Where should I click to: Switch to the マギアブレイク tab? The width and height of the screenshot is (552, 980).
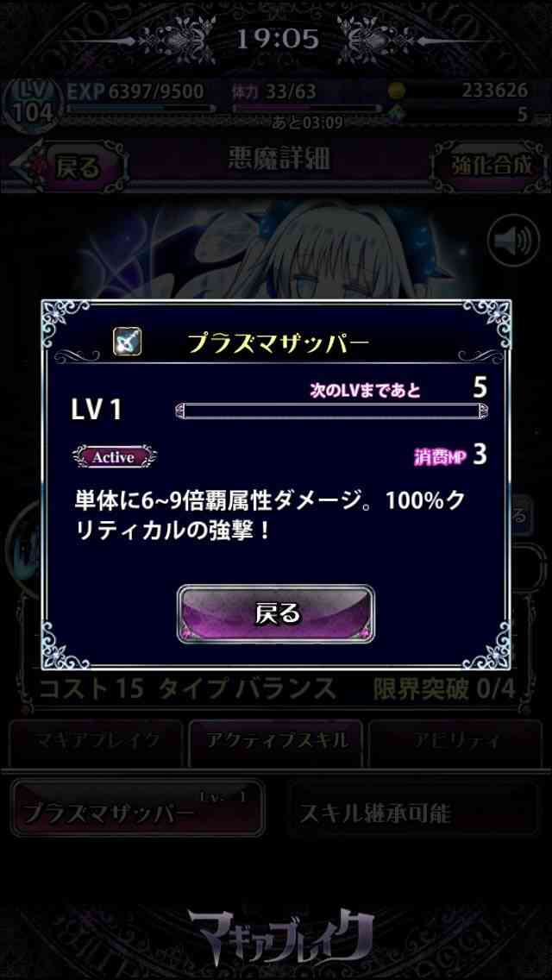click(x=97, y=742)
